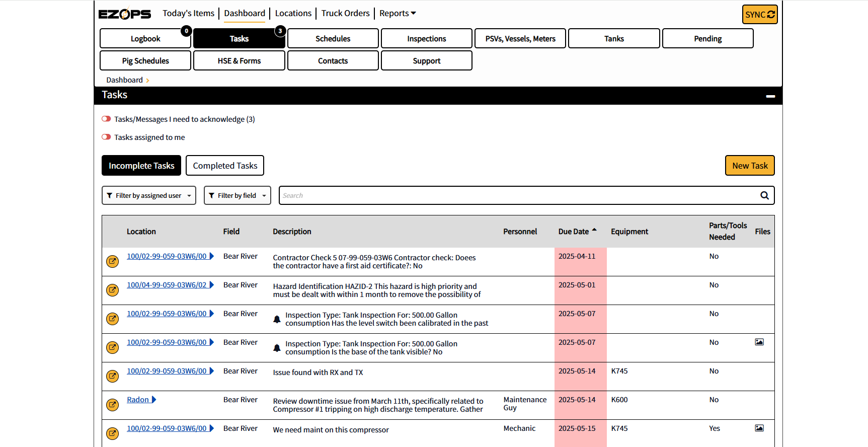Viewport: 868px width, 447px height.
Task: Toggle Tasks/Messages I need to acknowledge
Action: pos(106,119)
